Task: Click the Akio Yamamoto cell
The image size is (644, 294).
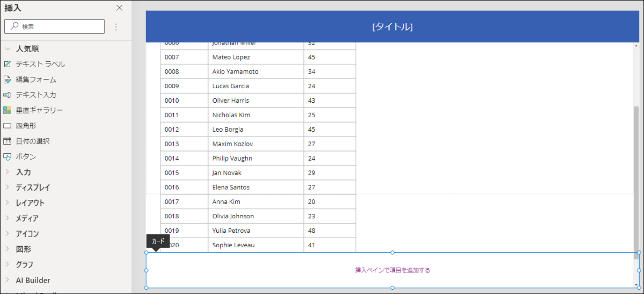Action: click(x=256, y=71)
